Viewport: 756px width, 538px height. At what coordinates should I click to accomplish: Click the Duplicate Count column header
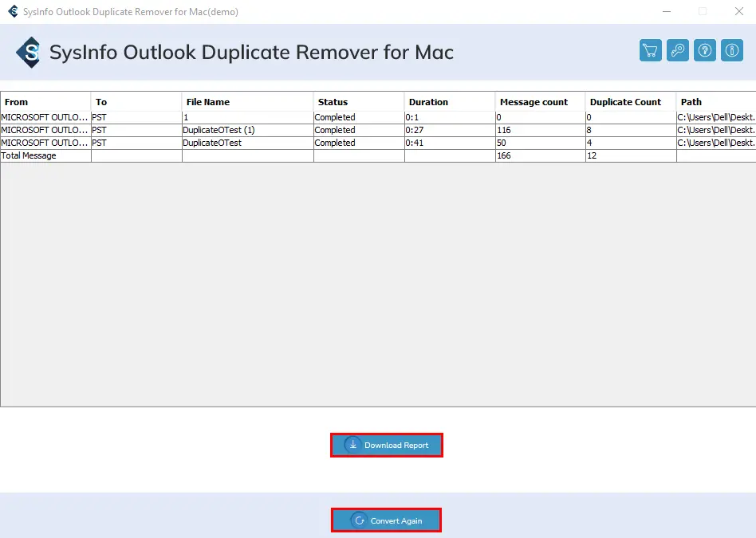631,102
